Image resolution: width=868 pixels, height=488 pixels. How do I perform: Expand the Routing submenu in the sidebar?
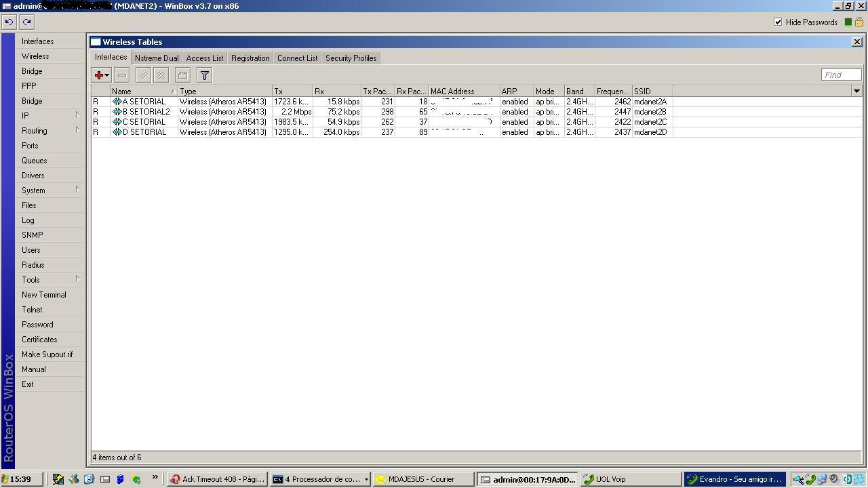click(77, 131)
